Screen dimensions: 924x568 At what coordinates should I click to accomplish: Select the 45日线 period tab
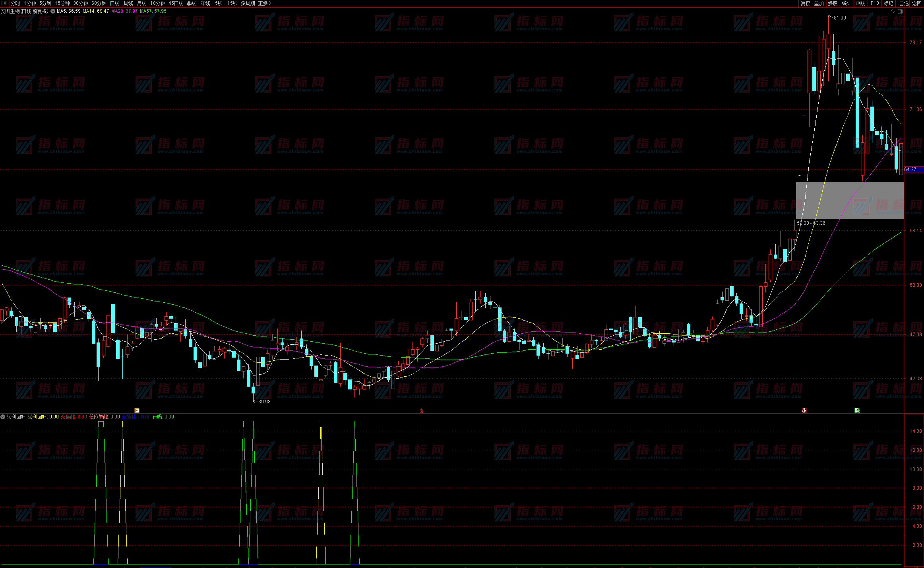click(176, 3)
